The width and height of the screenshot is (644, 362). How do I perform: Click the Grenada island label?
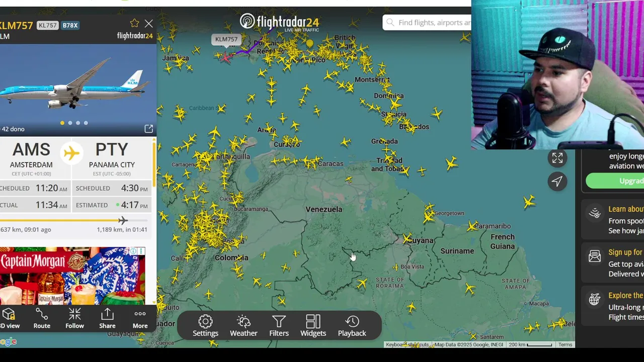coord(384,141)
